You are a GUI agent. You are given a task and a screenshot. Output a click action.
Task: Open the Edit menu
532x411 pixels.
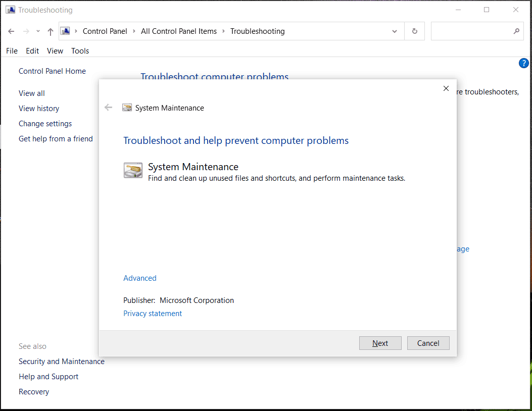32,50
